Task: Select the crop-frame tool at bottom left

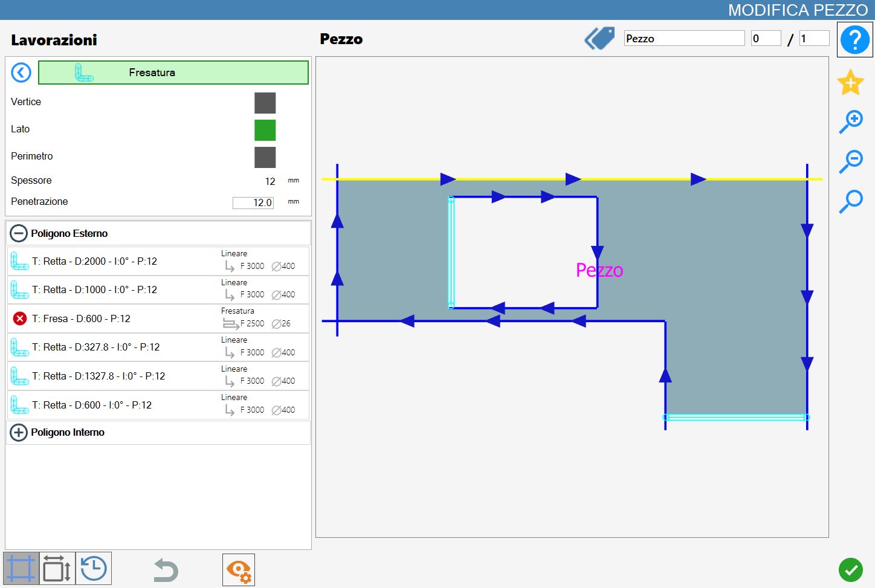Action: pyautogui.click(x=21, y=569)
